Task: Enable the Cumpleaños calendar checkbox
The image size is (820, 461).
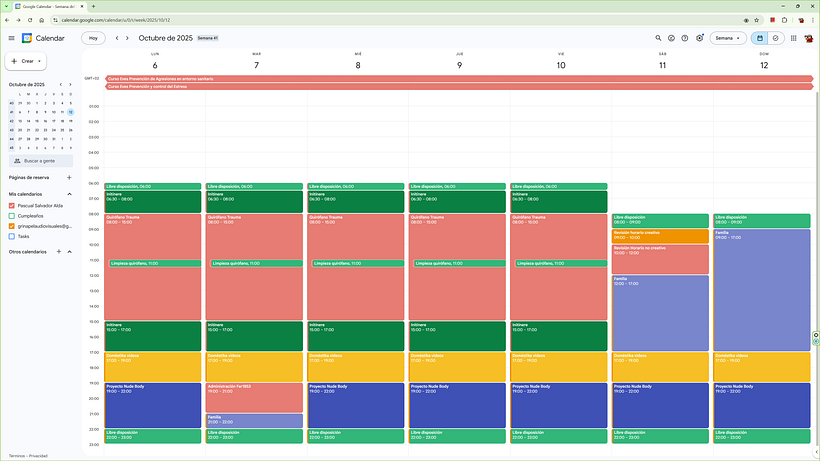Action: tap(12, 215)
